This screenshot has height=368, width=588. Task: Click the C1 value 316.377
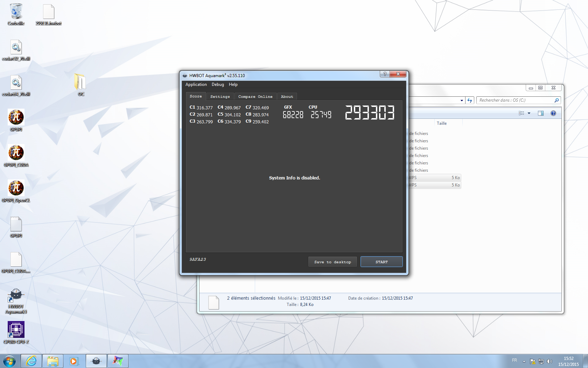click(x=205, y=108)
